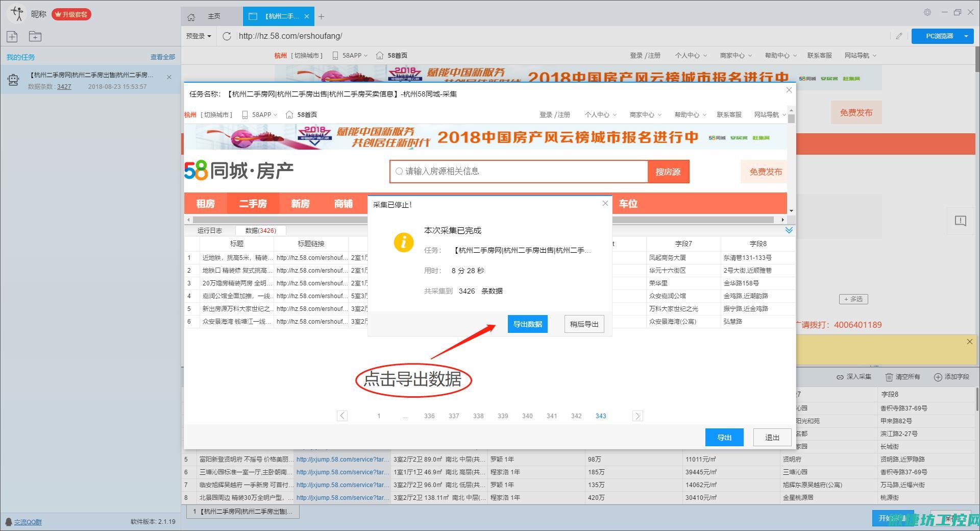Click the PC浏览器 button
The image size is (980, 531).
[x=939, y=36]
